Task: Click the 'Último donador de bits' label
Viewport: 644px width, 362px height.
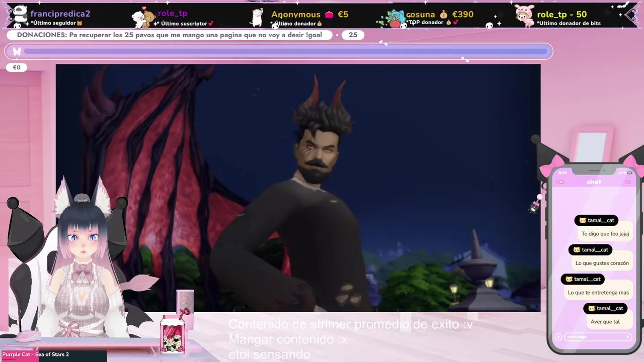Action: pos(569,24)
